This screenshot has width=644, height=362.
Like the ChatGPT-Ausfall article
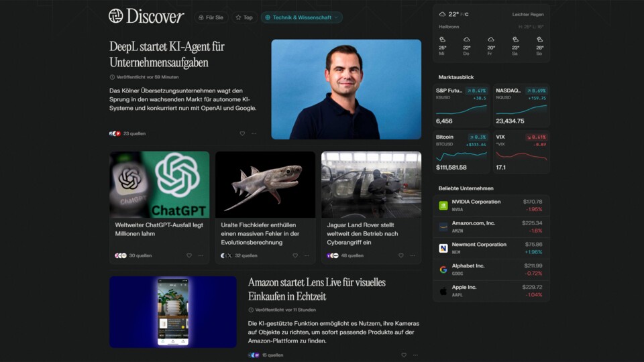tap(189, 255)
